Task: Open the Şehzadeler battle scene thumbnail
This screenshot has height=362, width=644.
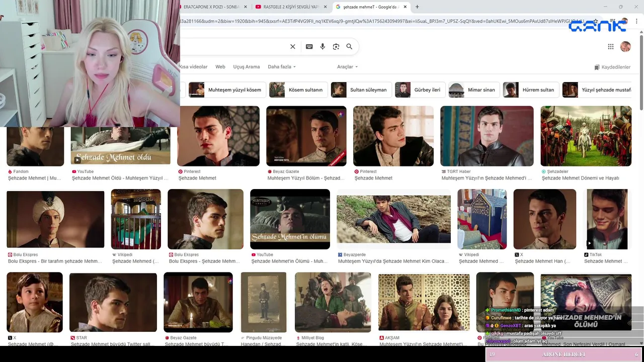Action: (586, 136)
